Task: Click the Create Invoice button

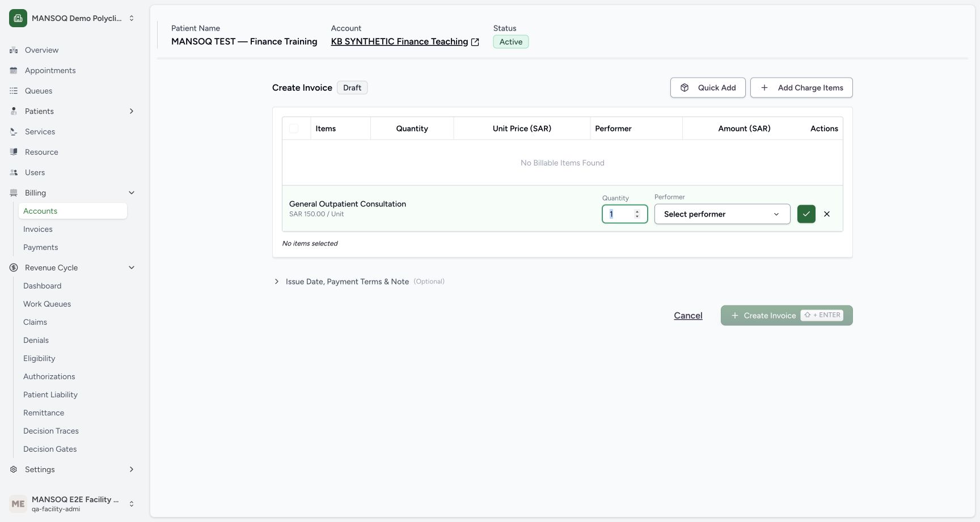Action: (x=787, y=316)
